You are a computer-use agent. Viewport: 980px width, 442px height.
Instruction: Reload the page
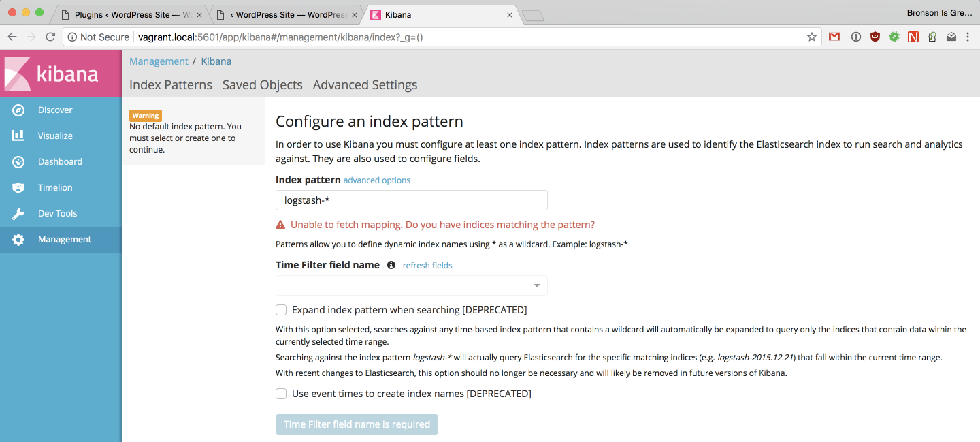[x=50, y=37]
